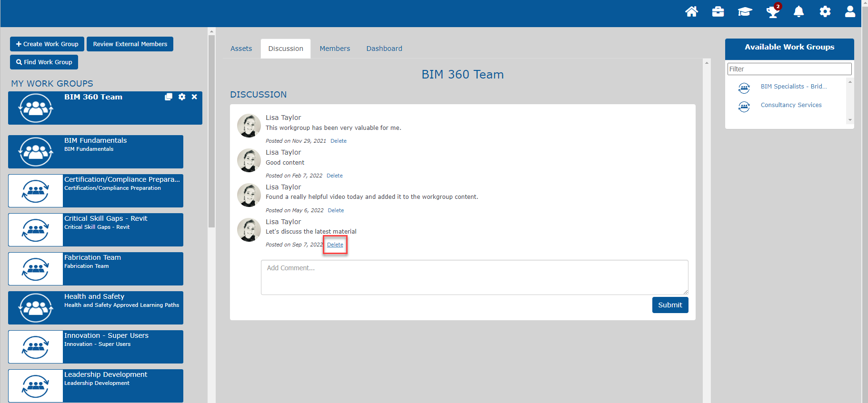Delete the Feb 7, 2022 post
This screenshot has width=868, height=403.
(335, 176)
